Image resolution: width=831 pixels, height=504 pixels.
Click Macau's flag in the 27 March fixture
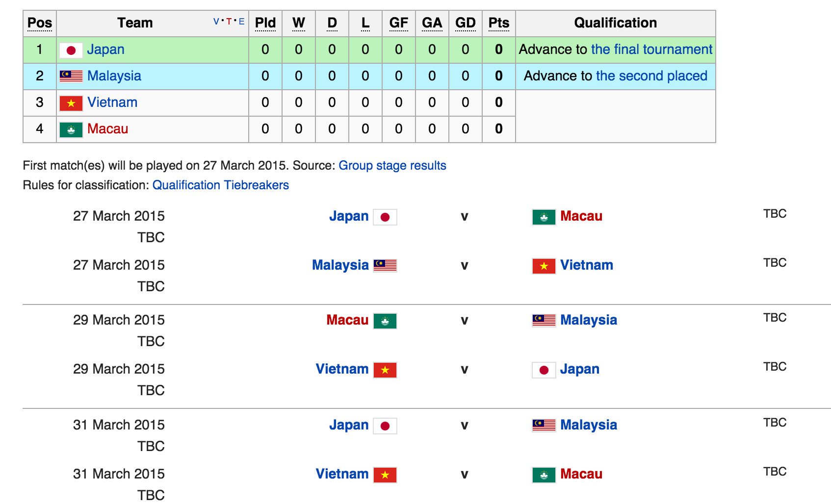point(544,217)
